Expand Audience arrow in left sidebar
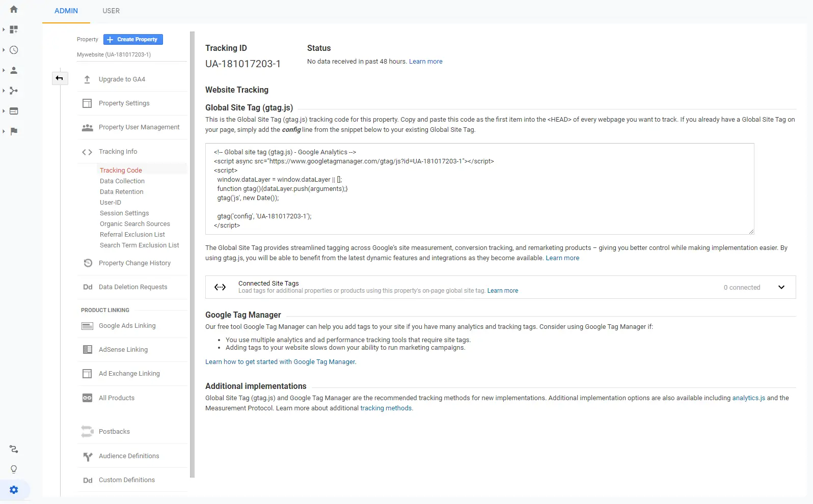813x504 pixels. pyautogui.click(x=4, y=70)
